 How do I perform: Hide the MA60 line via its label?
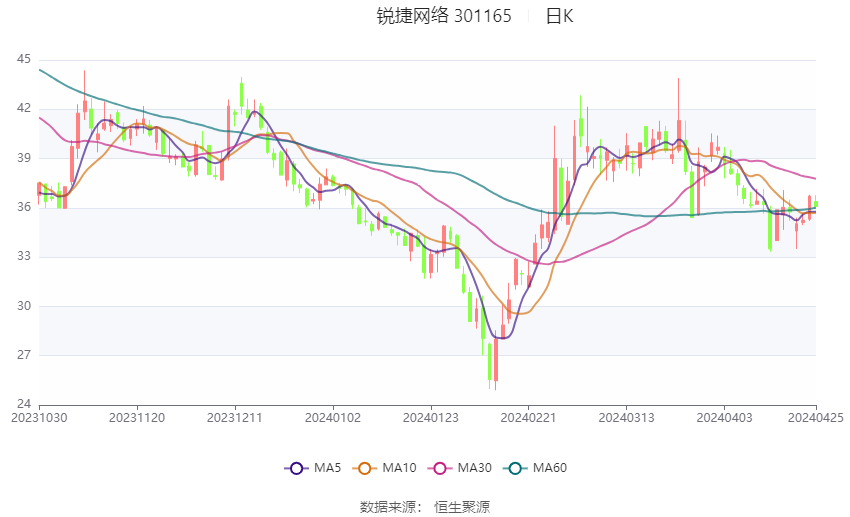point(549,468)
